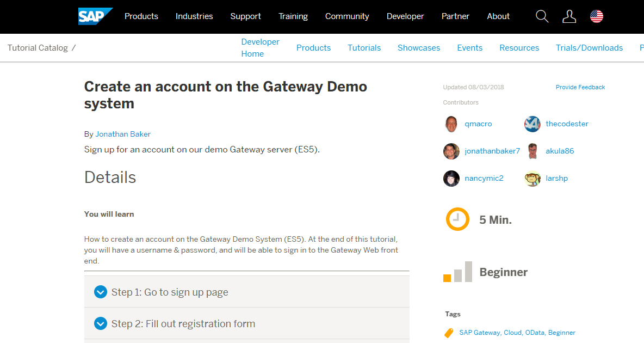Viewport: 644px width, 343px height.
Task: Click the '5 Min.' duration text
Action: [496, 219]
